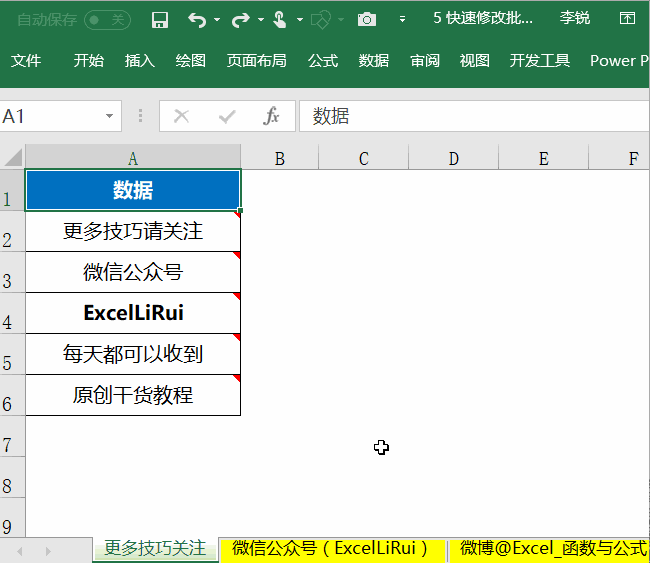
Task: Select row 9 header
Action: pos(12,519)
